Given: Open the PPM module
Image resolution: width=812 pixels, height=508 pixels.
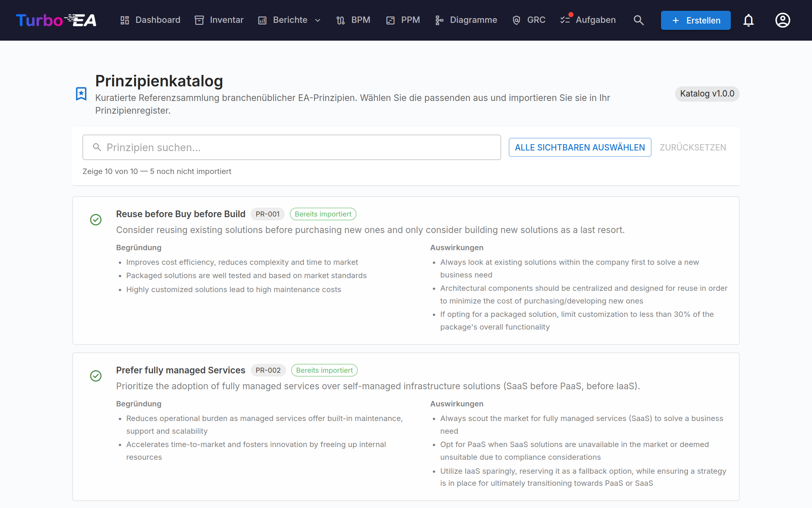Looking at the screenshot, I should tap(403, 20).
